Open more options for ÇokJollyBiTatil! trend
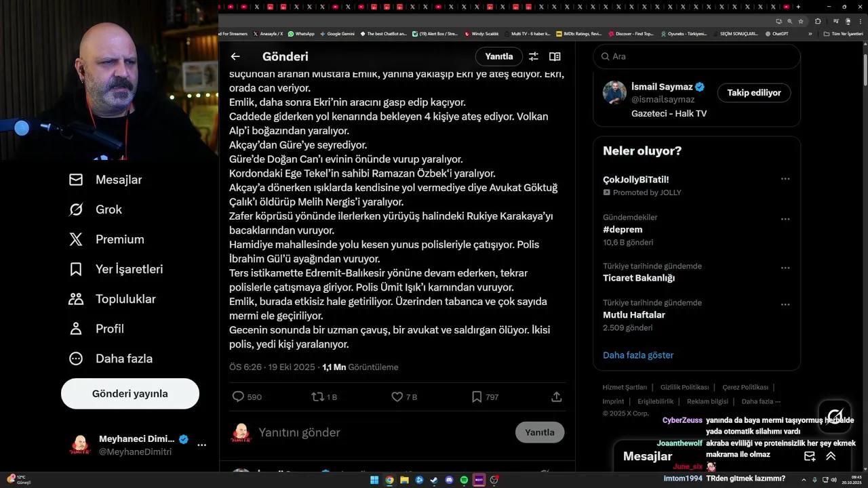This screenshot has width=868, height=488. [x=785, y=179]
